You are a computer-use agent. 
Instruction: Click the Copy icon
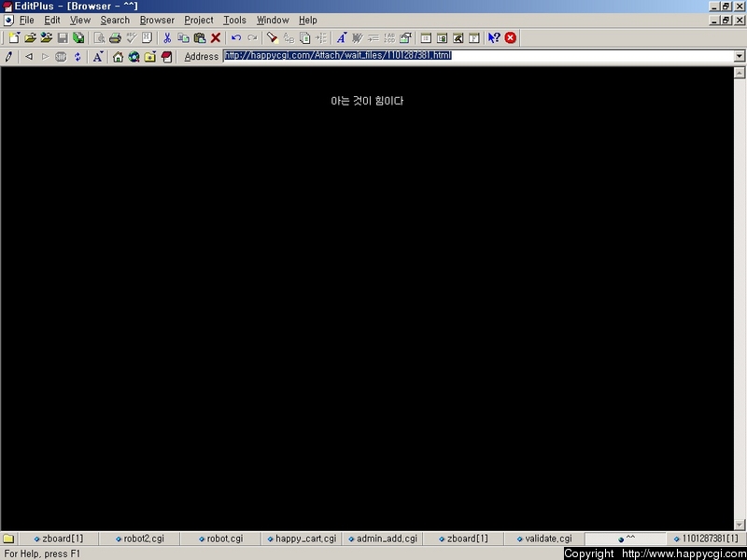pyautogui.click(x=183, y=37)
